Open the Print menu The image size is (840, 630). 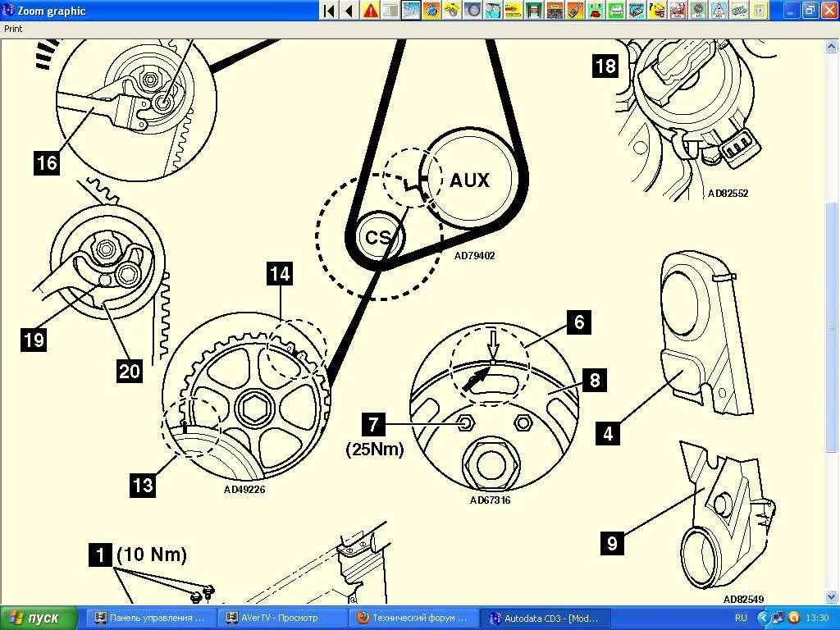pos(13,29)
